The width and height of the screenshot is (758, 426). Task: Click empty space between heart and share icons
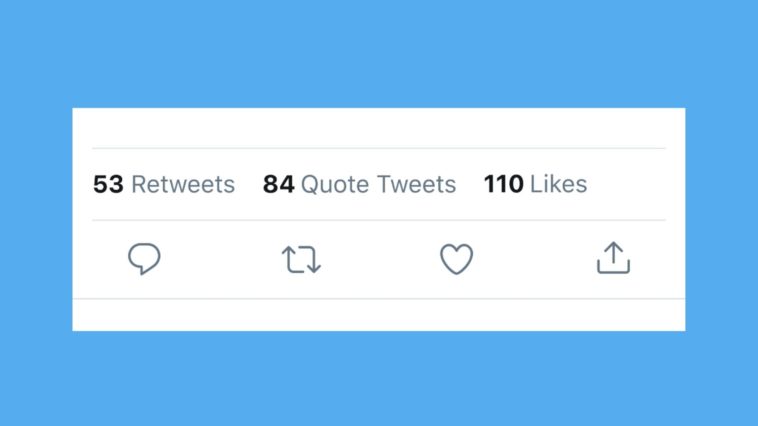[x=535, y=260]
